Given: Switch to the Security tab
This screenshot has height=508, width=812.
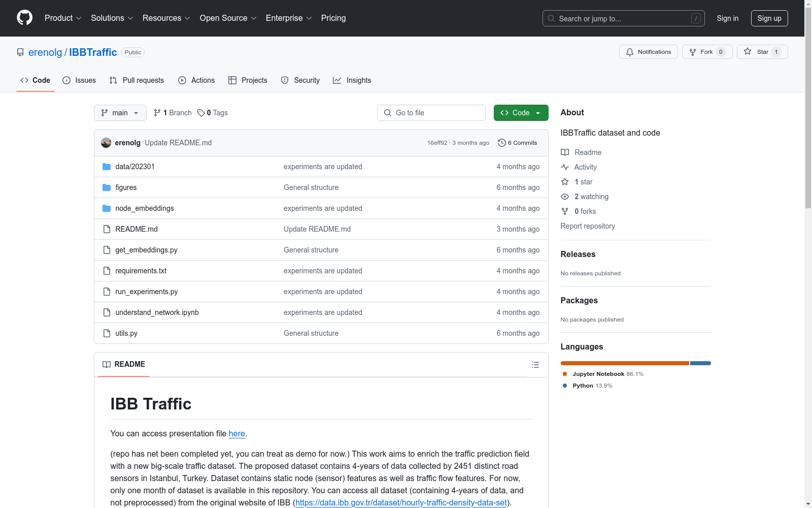Looking at the screenshot, I should pyautogui.click(x=300, y=80).
